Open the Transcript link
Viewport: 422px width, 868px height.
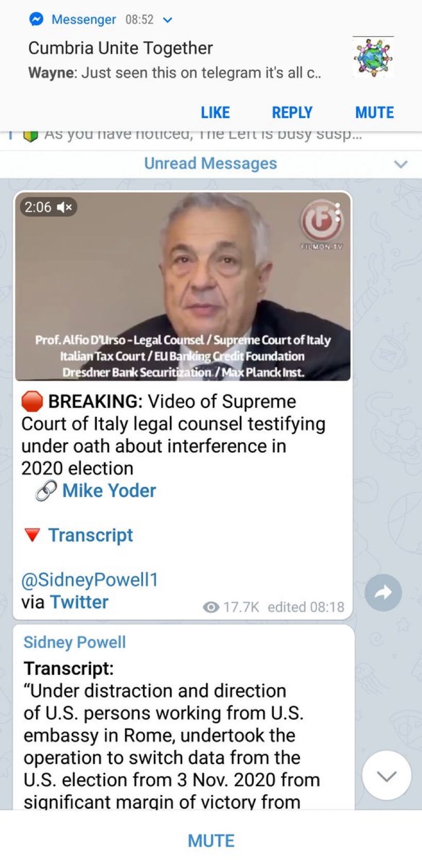click(x=91, y=535)
